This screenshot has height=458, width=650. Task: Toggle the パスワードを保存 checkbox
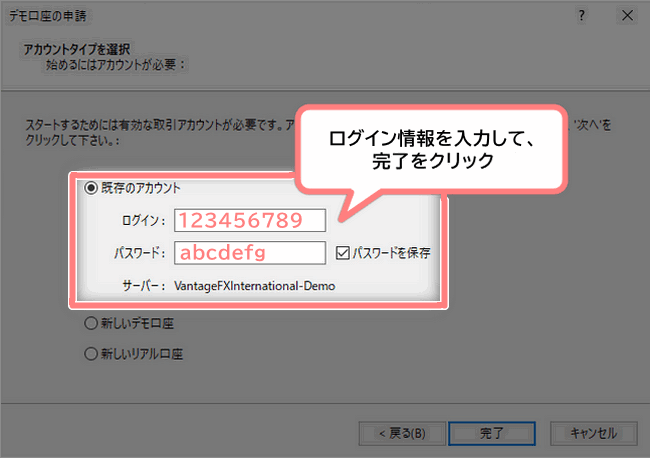click(x=342, y=253)
